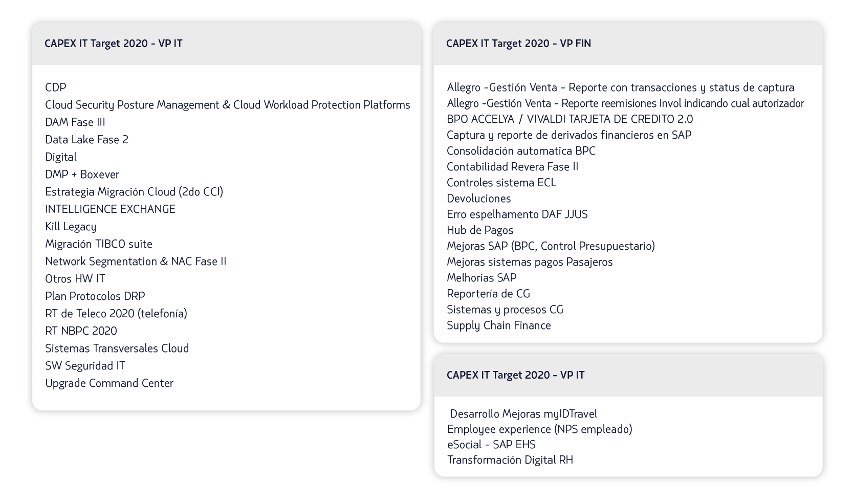Select the Kill Legacy project

[x=71, y=227]
